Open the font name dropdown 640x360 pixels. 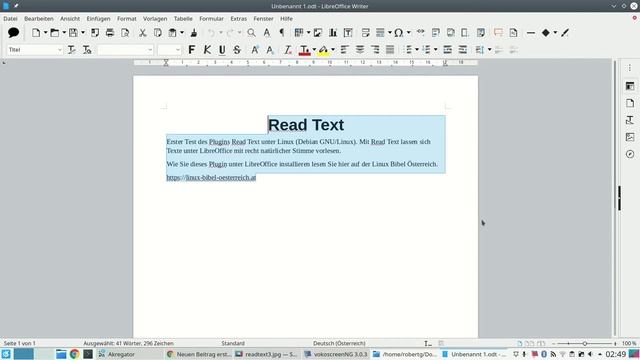tap(150, 50)
